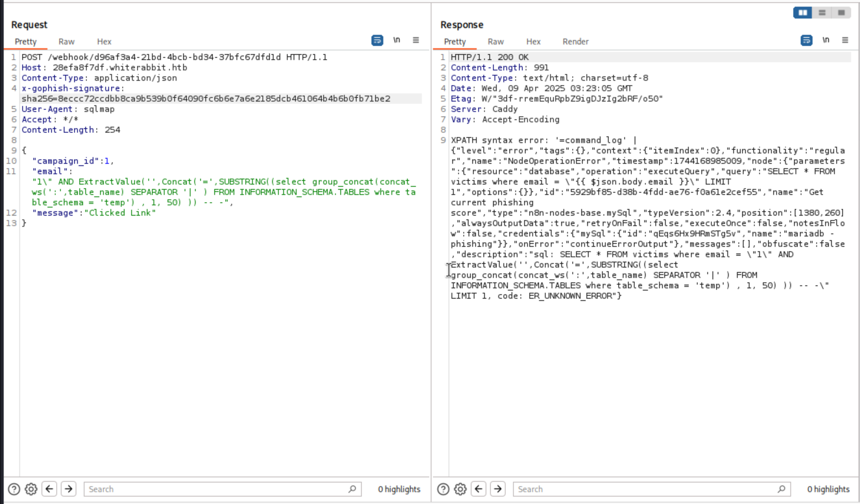Image resolution: width=860 pixels, height=504 pixels.
Task: Toggle non-printable characters in Request panel
Action: coord(397,40)
